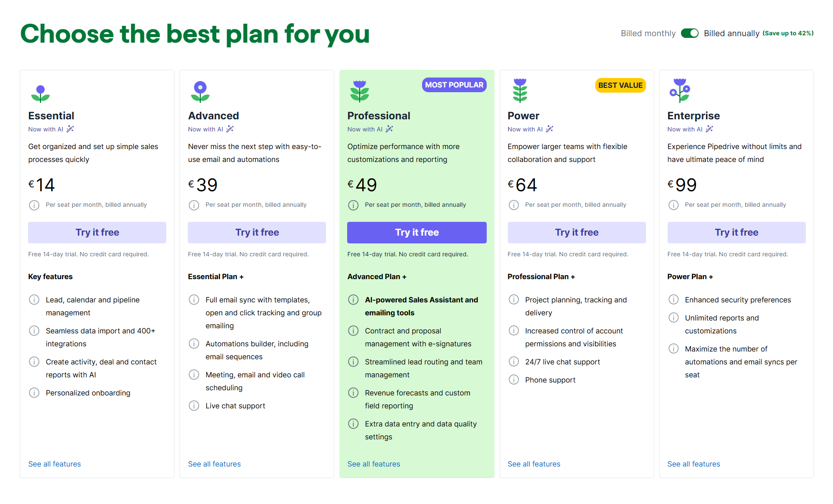Select Billed monthly option label
The image size is (833, 504).
(x=648, y=33)
